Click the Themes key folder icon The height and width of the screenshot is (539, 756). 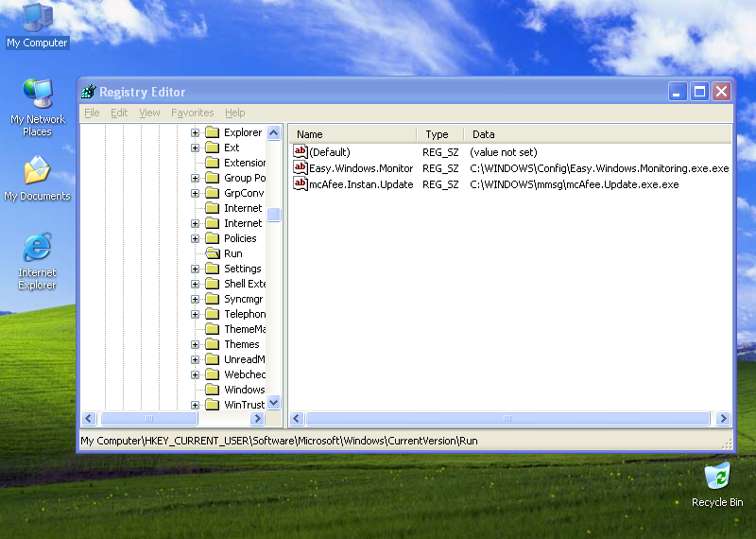(212, 344)
